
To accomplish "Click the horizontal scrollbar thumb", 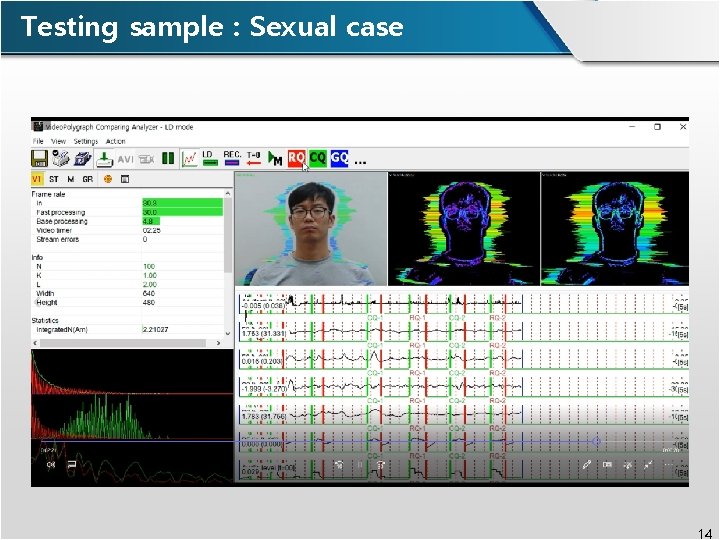I will [x=123, y=343].
